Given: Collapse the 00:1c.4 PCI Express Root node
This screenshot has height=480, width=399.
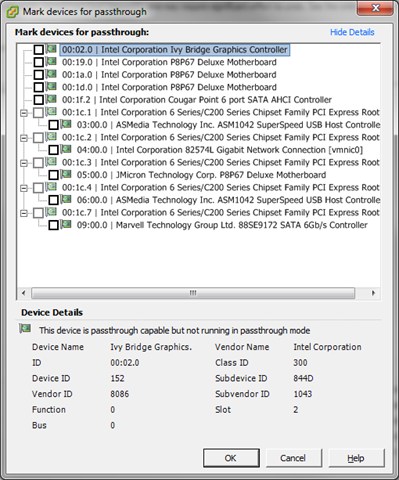Looking at the screenshot, I should coord(24,188).
